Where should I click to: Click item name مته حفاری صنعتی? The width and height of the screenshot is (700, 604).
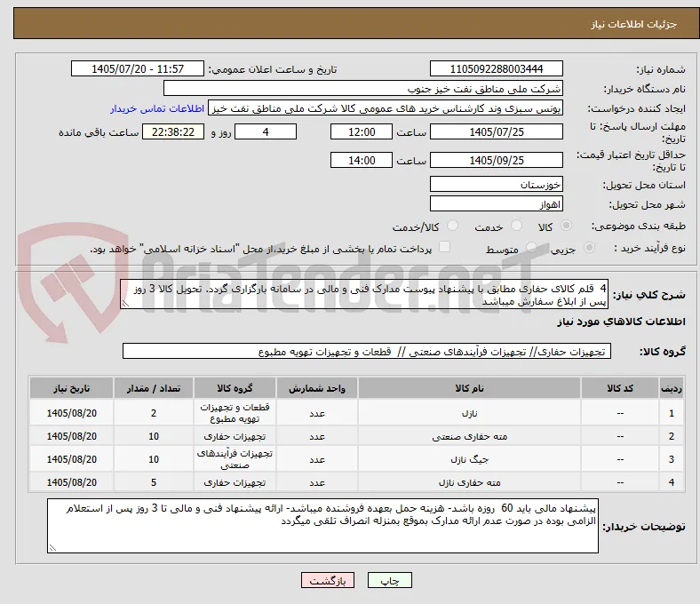coord(469,437)
